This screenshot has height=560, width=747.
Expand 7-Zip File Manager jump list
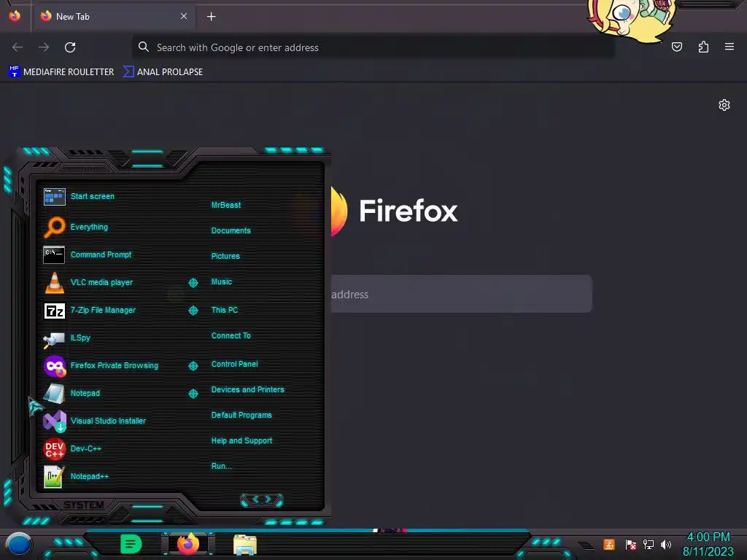tap(193, 311)
